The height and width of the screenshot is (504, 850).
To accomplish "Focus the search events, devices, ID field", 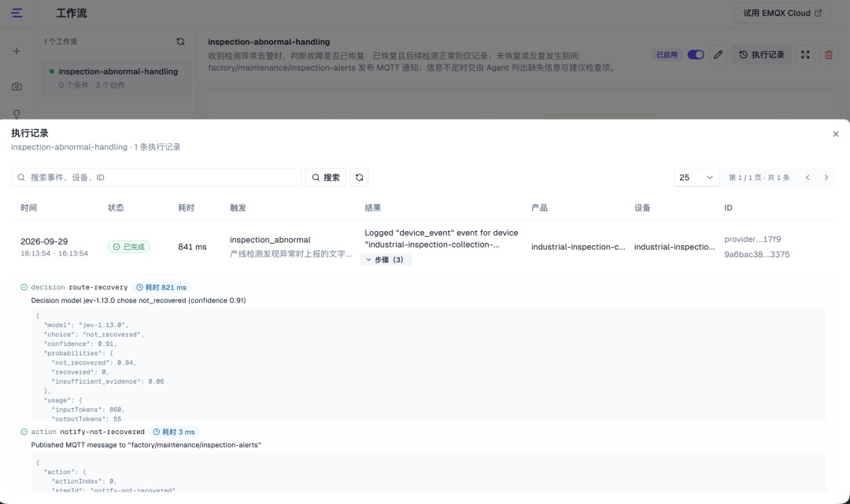I will pyautogui.click(x=156, y=178).
